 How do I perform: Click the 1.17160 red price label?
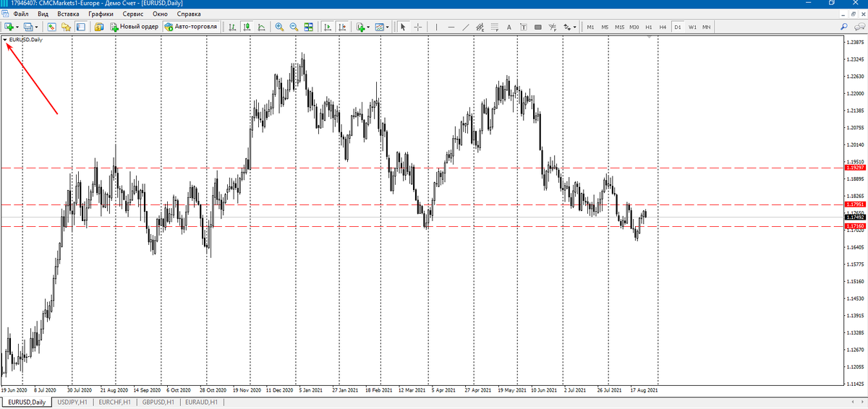click(x=854, y=226)
